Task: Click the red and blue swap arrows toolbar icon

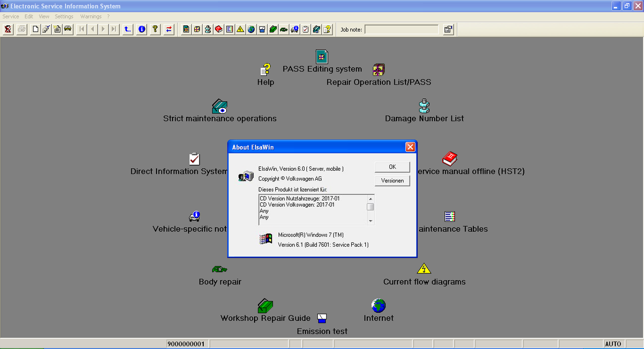Action: 169,29
